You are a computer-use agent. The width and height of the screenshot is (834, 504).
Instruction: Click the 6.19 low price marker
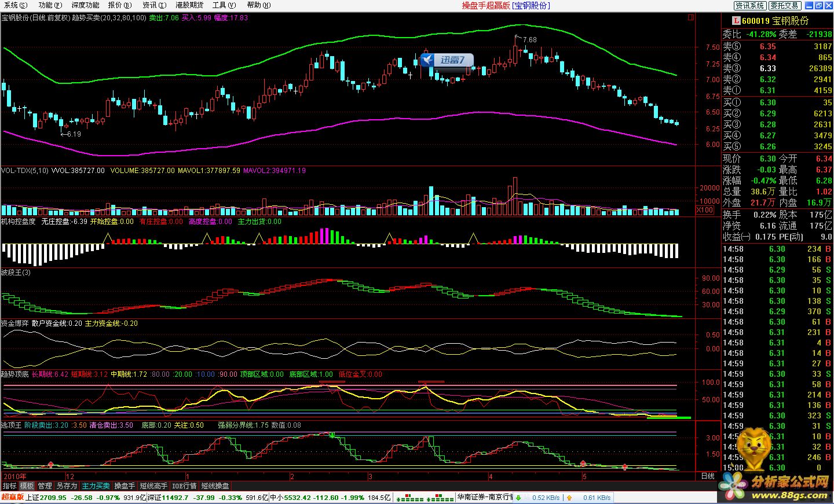tap(74, 134)
